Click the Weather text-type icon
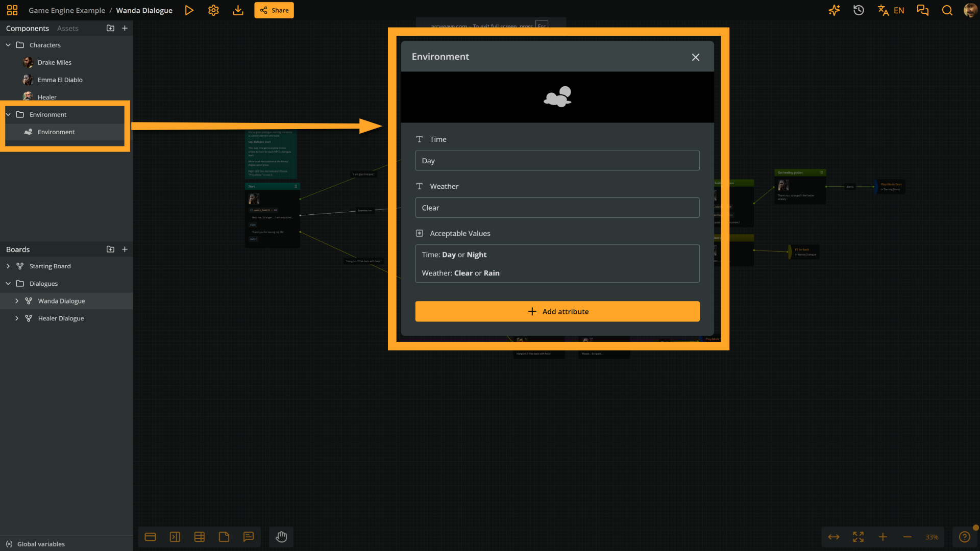This screenshot has width=980, height=551. click(x=419, y=186)
